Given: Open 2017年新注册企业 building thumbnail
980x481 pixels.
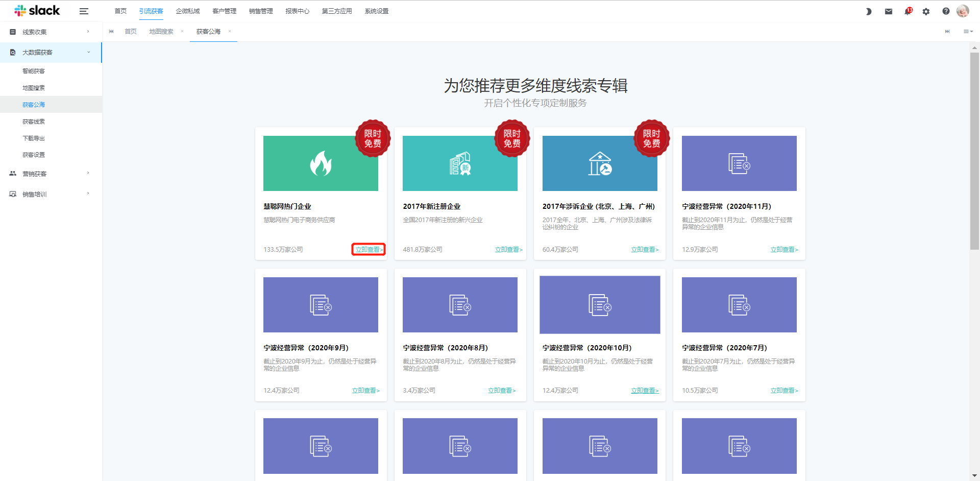Looking at the screenshot, I should click(460, 163).
